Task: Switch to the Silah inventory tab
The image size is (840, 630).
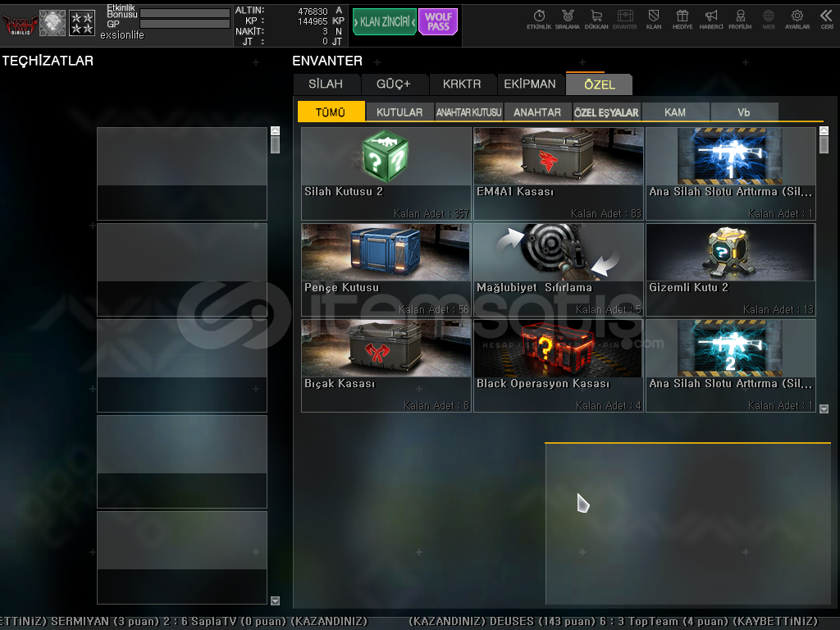Action: pyautogui.click(x=326, y=84)
